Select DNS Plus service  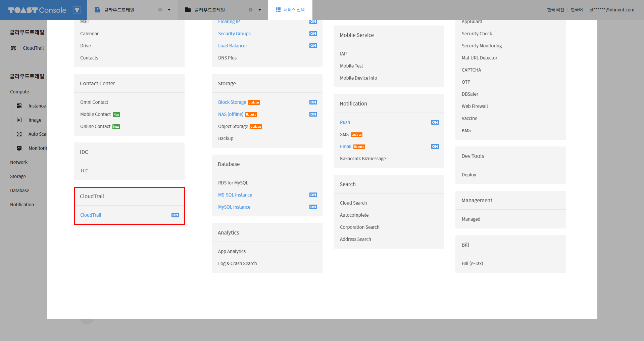click(227, 58)
